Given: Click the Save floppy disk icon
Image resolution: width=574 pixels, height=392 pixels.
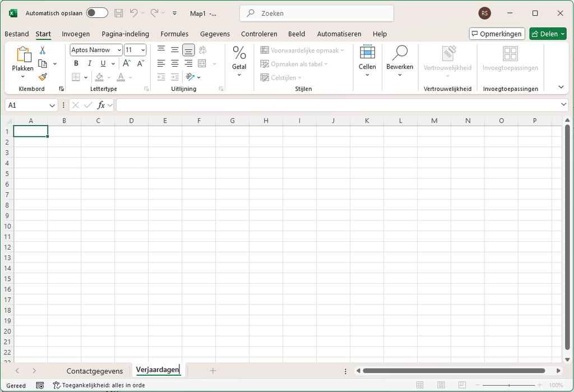Looking at the screenshot, I should pos(119,13).
